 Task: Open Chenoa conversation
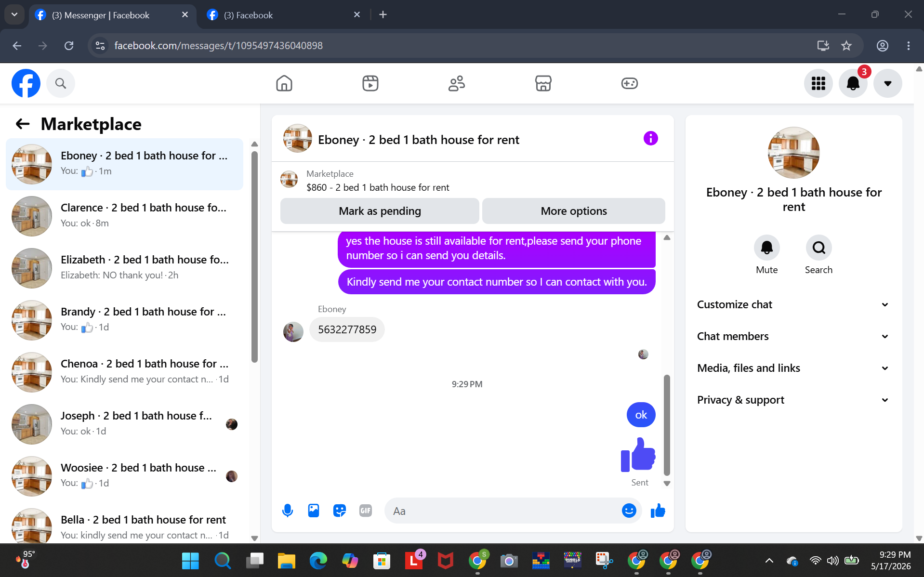coord(124,372)
